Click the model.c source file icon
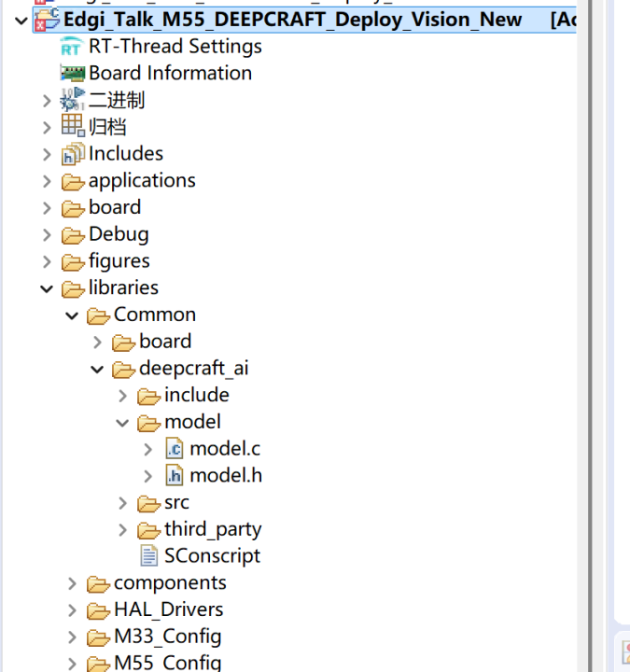 tap(175, 449)
